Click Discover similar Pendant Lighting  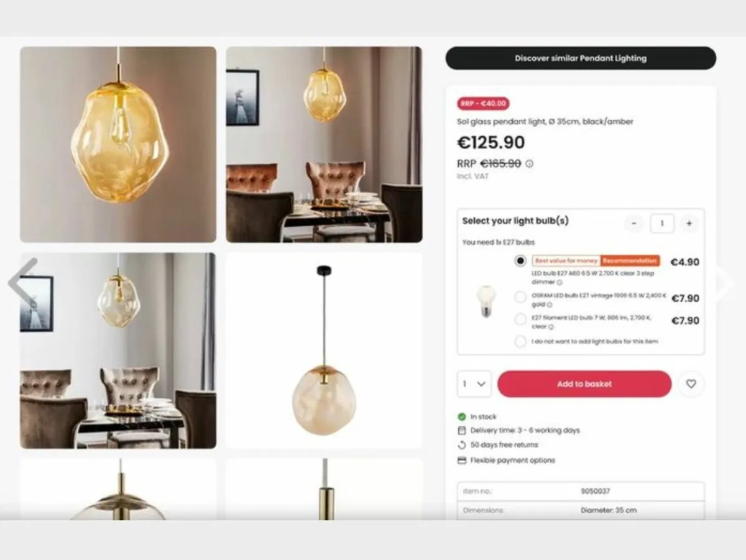tap(581, 58)
